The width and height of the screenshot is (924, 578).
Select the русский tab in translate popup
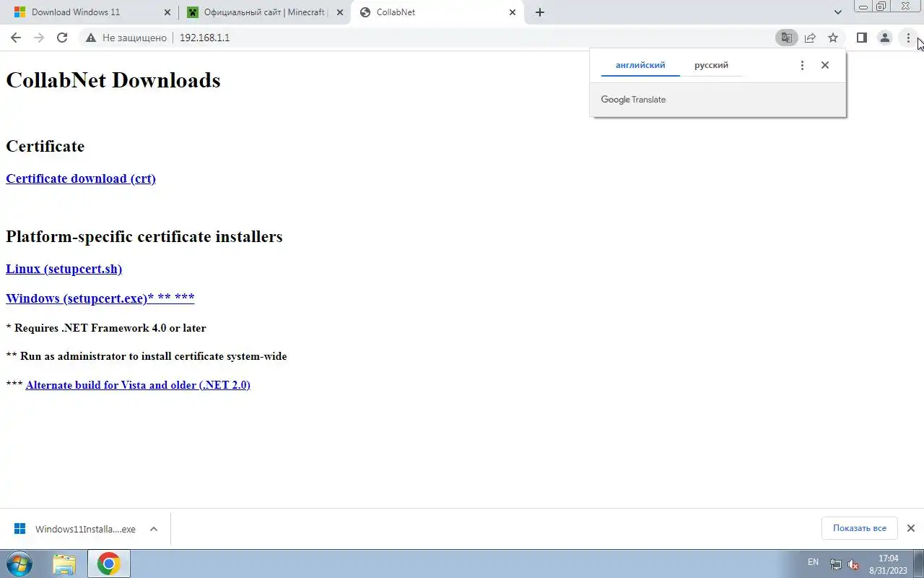pyautogui.click(x=711, y=65)
